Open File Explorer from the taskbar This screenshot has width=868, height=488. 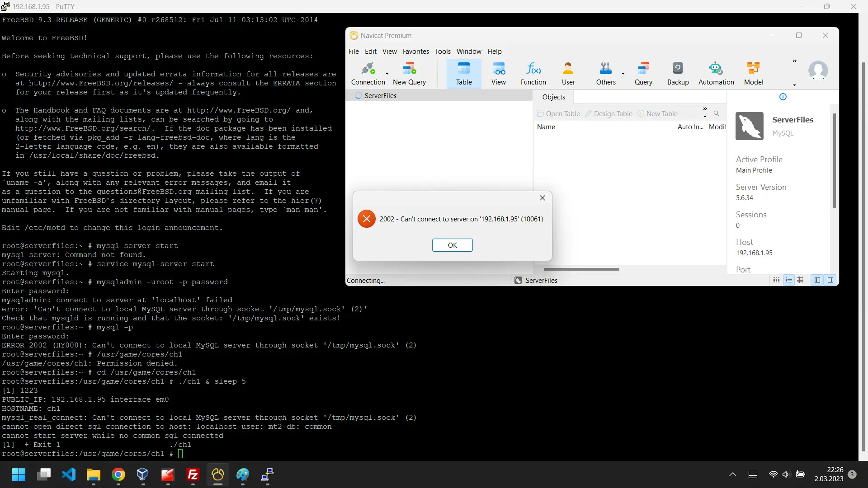[94, 474]
